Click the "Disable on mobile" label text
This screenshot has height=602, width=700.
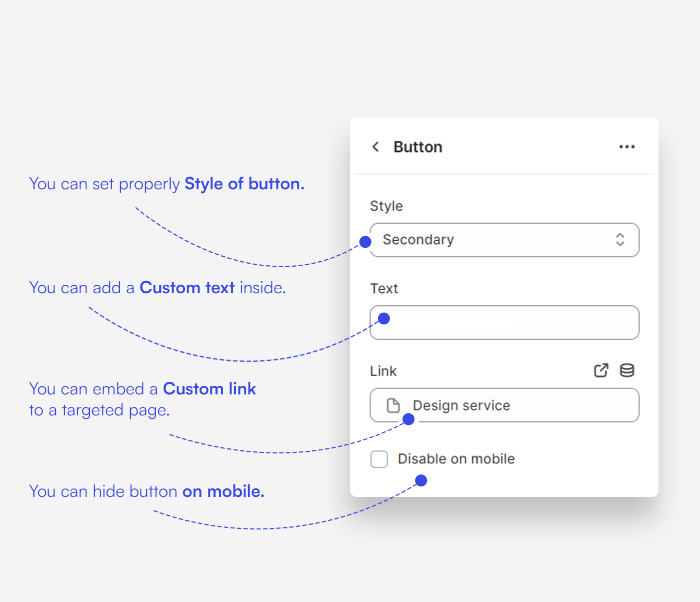pos(456,459)
